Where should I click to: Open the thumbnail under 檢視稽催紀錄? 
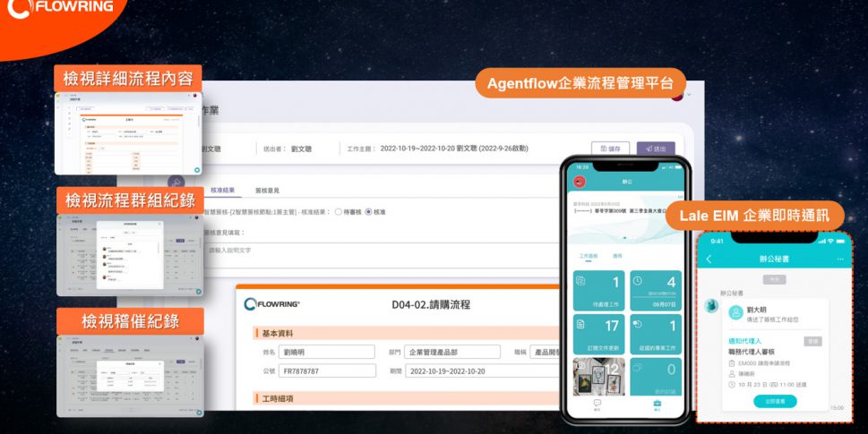130,376
